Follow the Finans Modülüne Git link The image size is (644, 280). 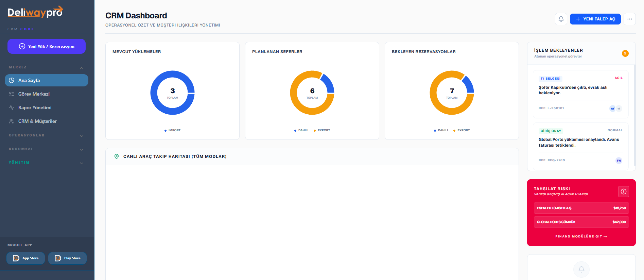[581, 236]
